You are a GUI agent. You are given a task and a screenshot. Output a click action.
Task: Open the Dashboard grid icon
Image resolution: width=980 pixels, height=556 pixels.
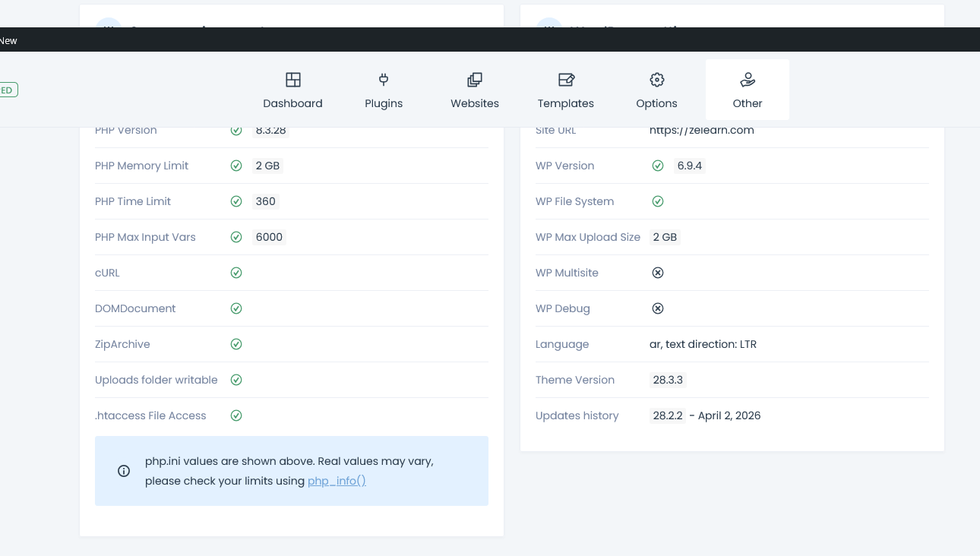[292, 80]
